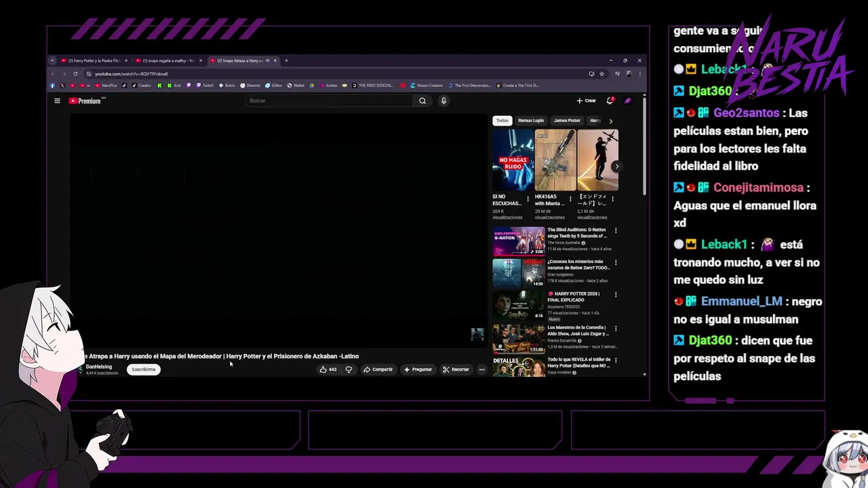Click the page vertical scrollbar
The height and width of the screenshot is (488, 868).
[644, 146]
